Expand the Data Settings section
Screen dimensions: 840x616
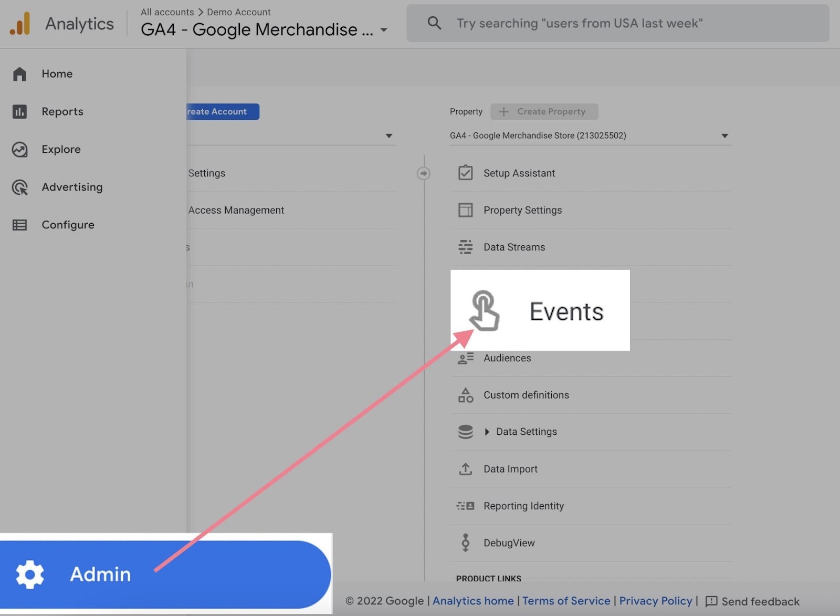[487, 432]
